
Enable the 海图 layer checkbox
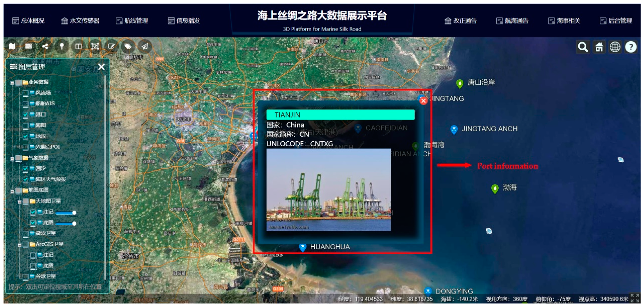25,126
